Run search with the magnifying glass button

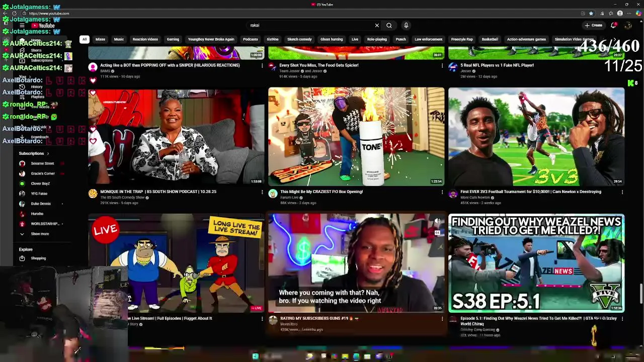tap(389, 25)
